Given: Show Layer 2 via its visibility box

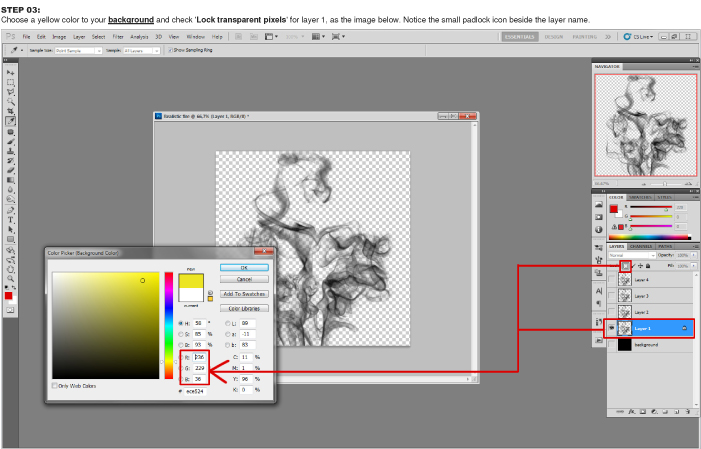Looking at the screenshot, I should tap(612, 312).
